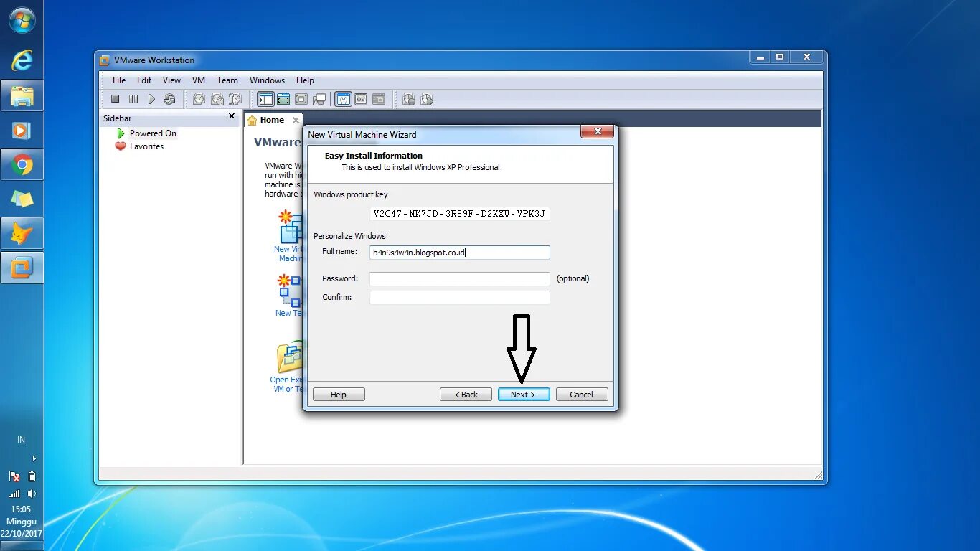Show hidden tray icons arrow

click(34, 458)
